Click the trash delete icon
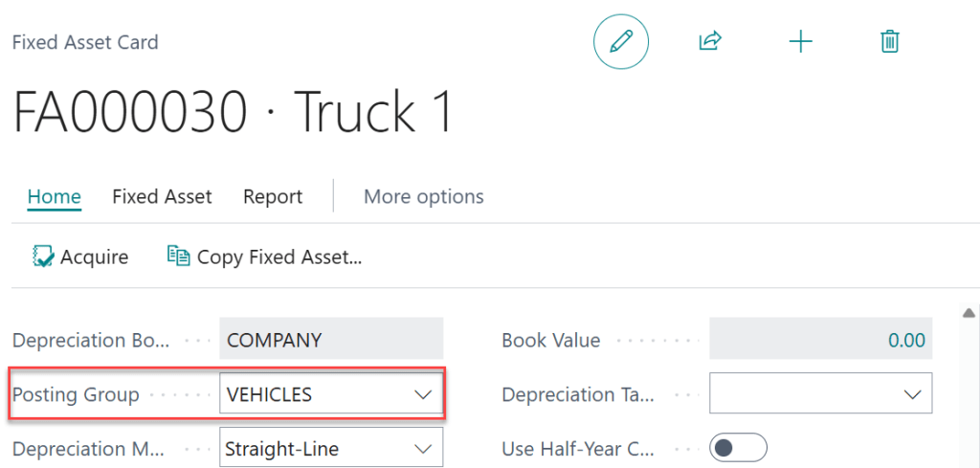 point(890,42)
